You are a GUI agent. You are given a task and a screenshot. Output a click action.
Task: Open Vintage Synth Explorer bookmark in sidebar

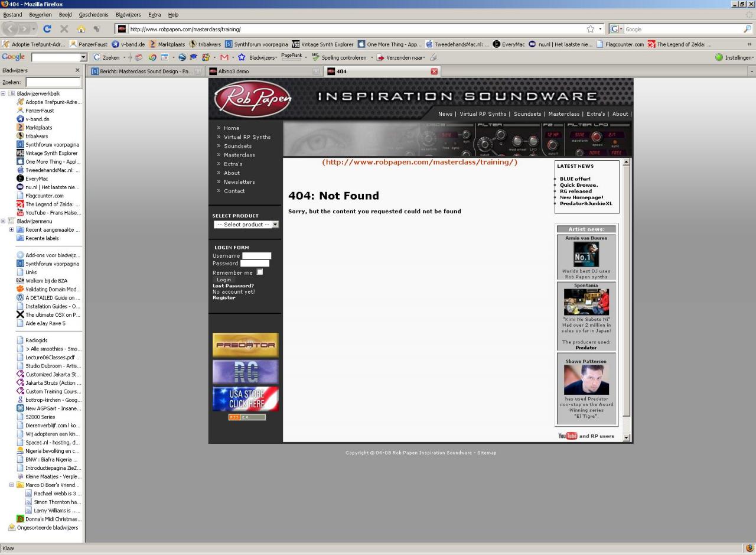click(x=48, y=153)
